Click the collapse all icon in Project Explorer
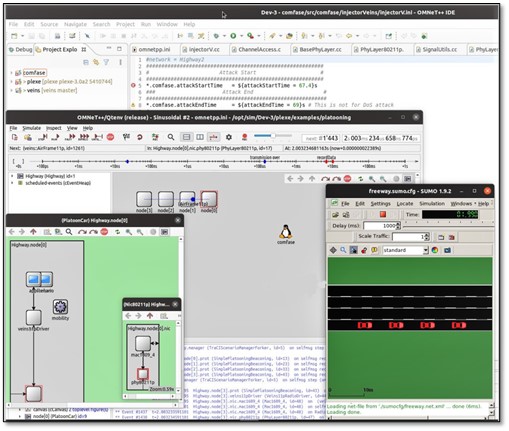This screenshot has height=431, width=509. click(x=86, y=62)
